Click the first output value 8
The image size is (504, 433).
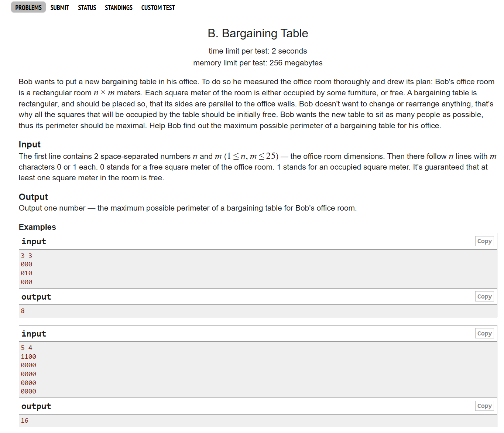click(23, 311)
